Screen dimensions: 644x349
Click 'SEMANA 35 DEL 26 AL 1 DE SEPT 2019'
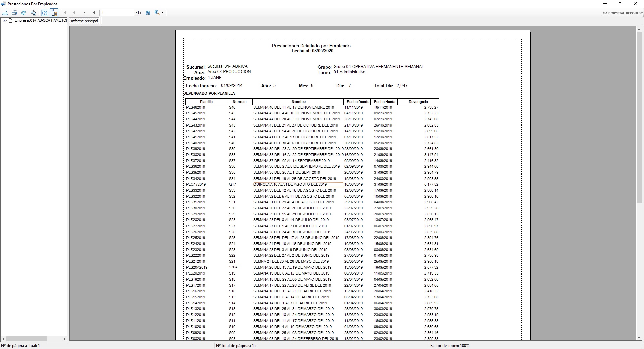click(287, 172)
